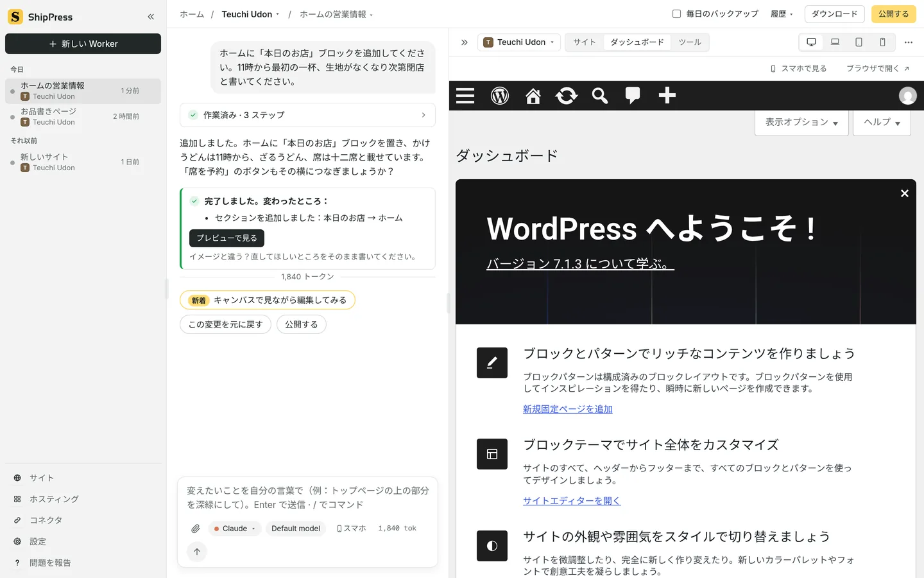Open サイトエディターを開く link
This screenshot has width=924, height=578.
point(571,501)
